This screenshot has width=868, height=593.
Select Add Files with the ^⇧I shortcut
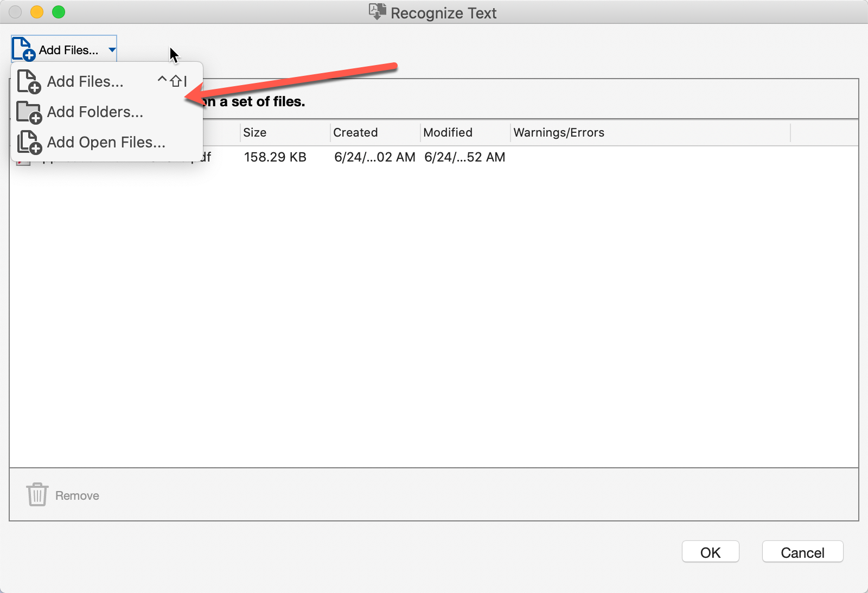click(84, 81)
